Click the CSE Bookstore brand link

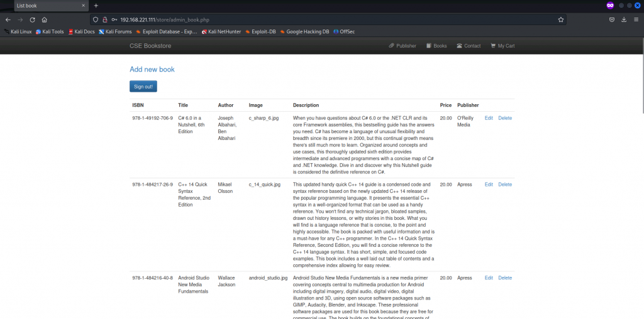point(150,46)
